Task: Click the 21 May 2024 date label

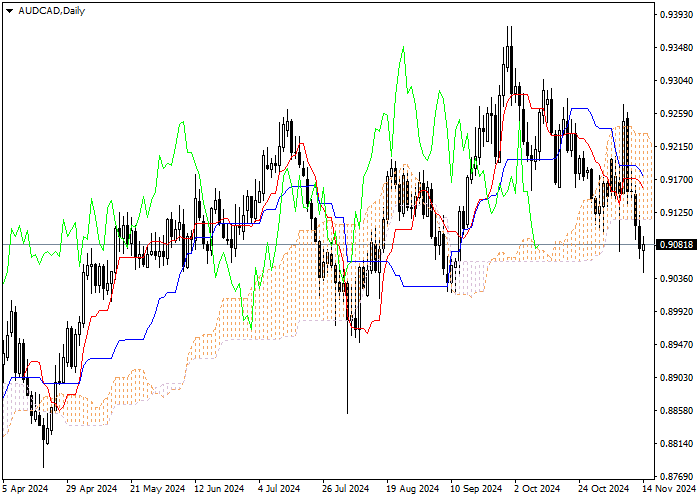Action: [158, 489]
